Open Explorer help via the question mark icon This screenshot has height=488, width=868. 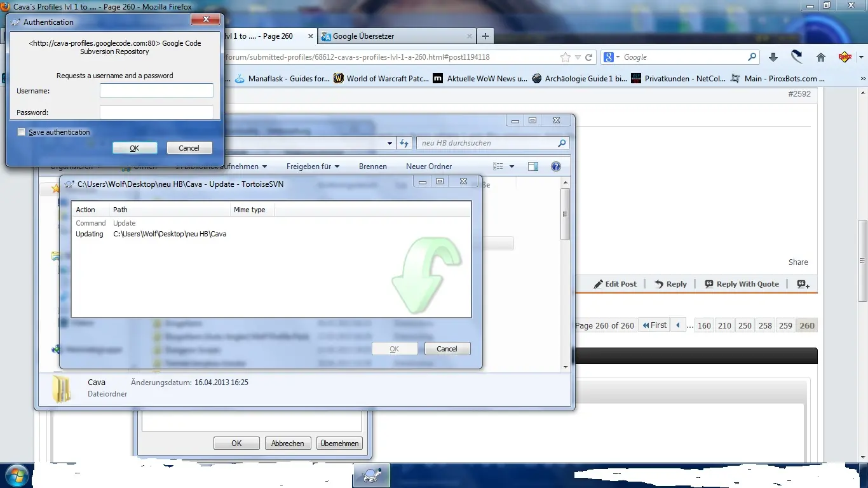(x=556, y=166)
